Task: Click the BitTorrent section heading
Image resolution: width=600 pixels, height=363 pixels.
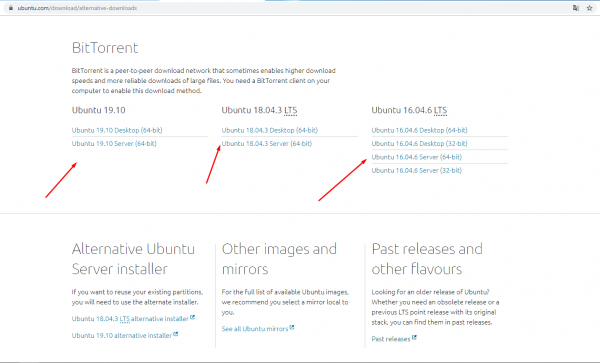Action: coord(105,48)
